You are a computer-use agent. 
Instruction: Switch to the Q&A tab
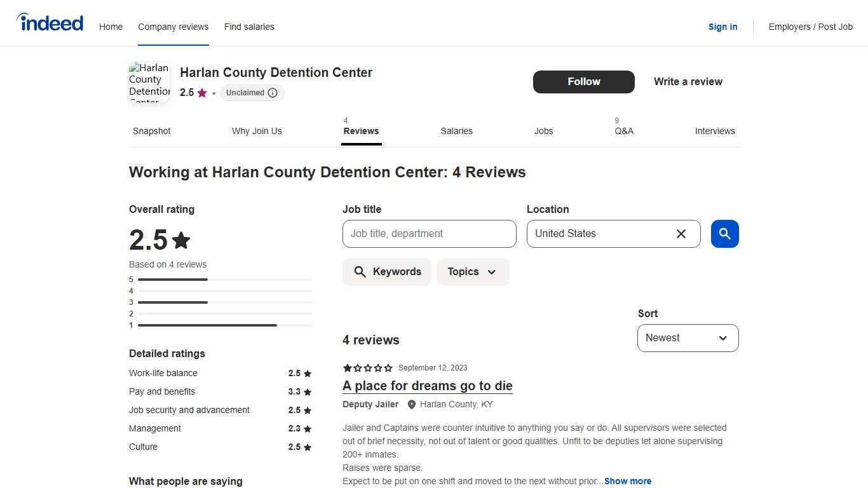coord(624,131)
